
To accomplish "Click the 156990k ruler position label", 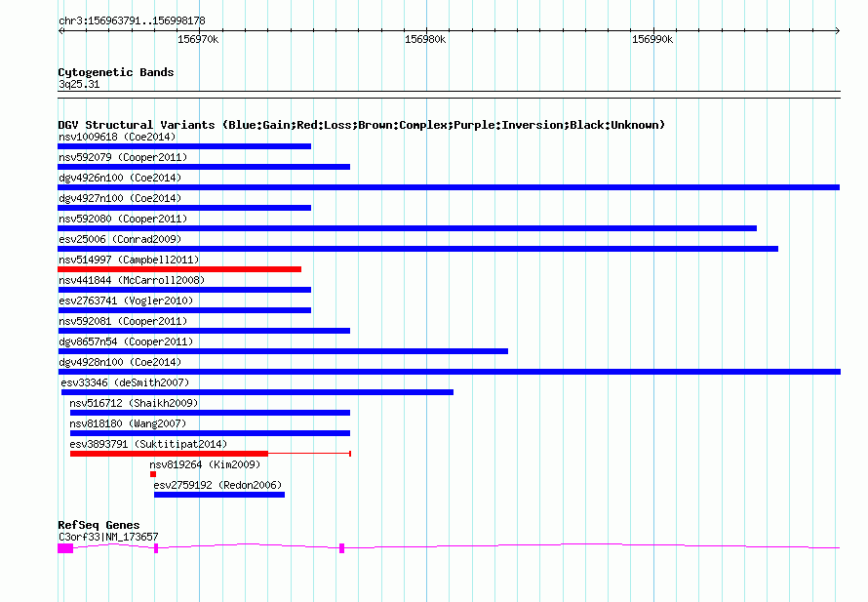I will point(652,39).
